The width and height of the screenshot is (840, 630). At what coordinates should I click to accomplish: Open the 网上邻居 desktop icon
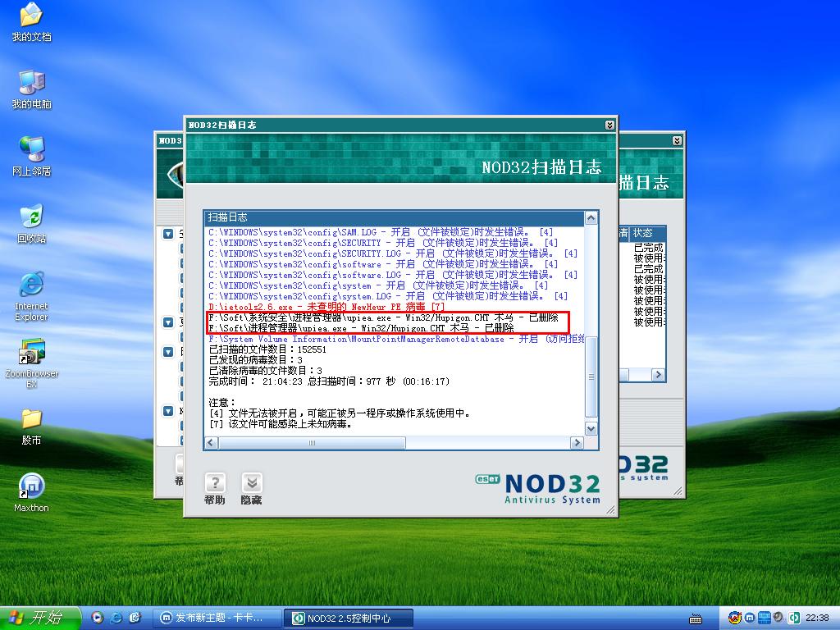[31, 157]
